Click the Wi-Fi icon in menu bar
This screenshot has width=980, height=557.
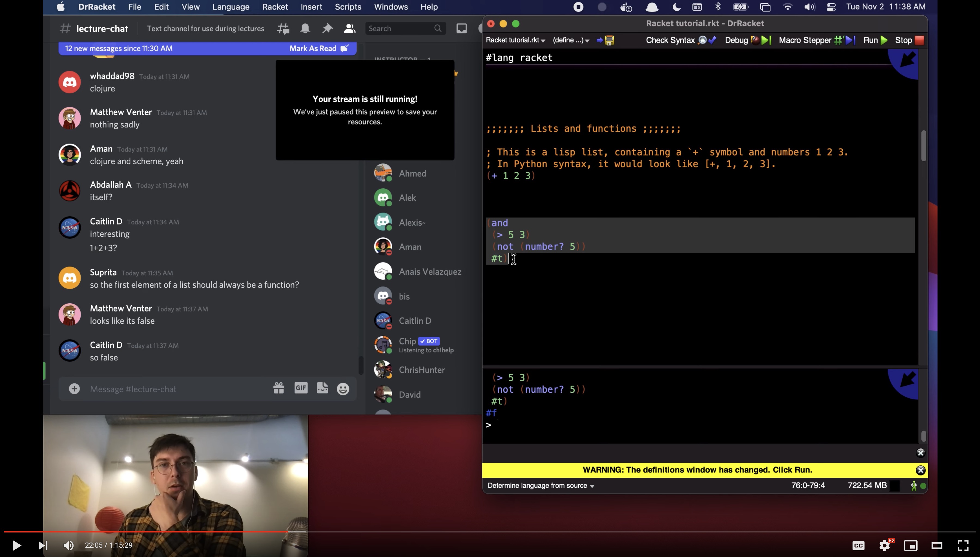coord(787,7)
